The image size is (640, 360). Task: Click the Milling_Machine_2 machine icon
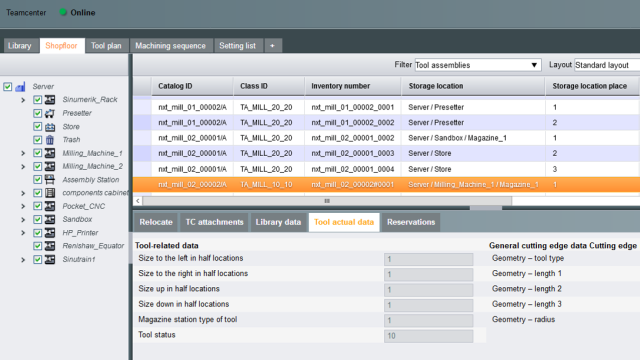(x=50, y=166)
